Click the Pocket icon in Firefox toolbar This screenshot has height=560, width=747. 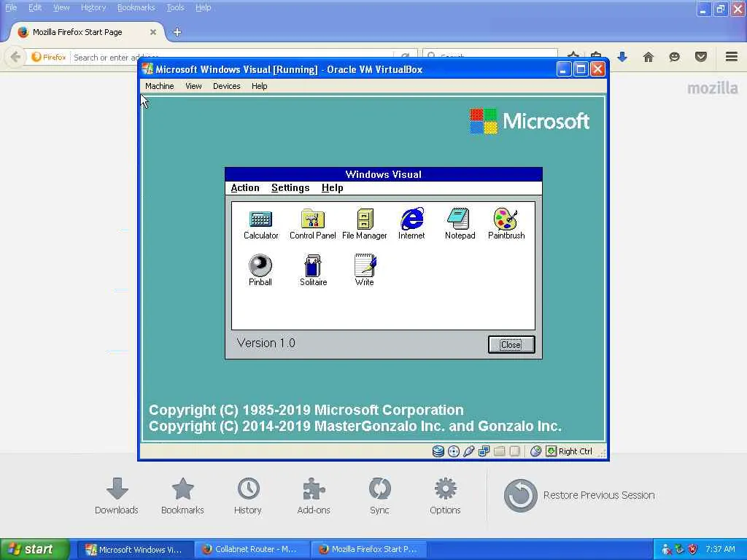click(701, 57)
